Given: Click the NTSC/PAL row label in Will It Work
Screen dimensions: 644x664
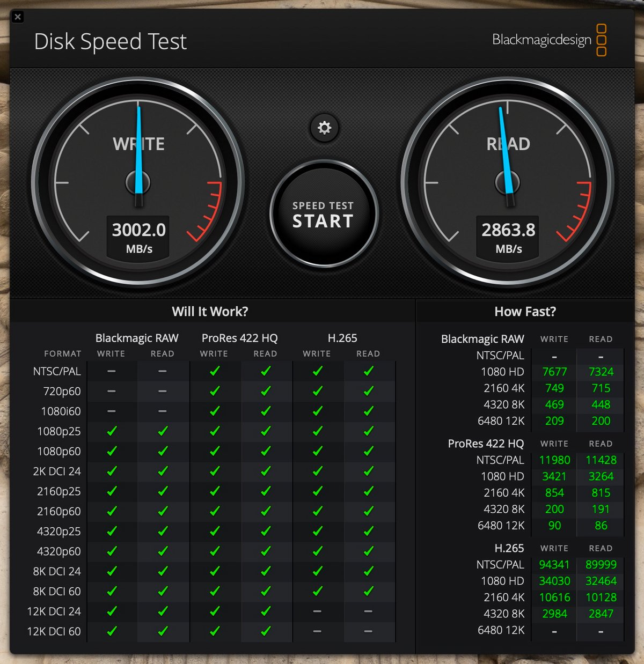Looking at the screenshot, I should click(57, 371).
